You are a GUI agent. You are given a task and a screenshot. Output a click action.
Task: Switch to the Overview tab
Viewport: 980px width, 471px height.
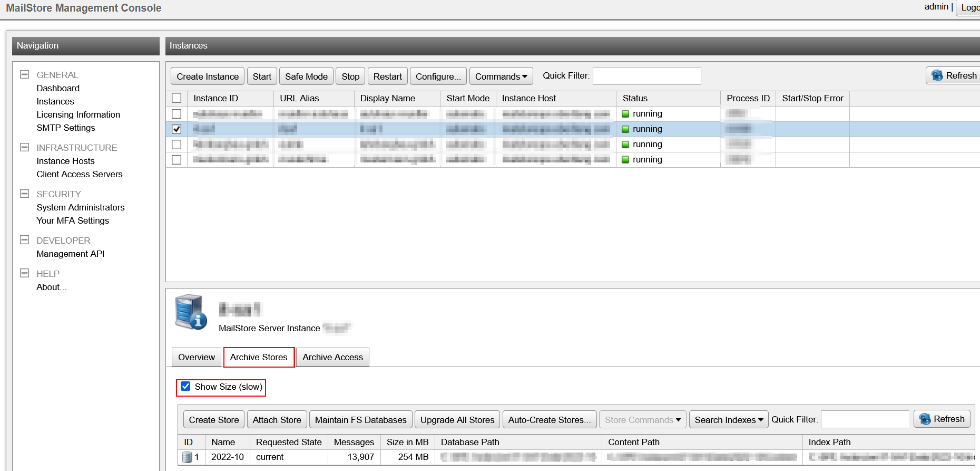(x=196, y=357)
